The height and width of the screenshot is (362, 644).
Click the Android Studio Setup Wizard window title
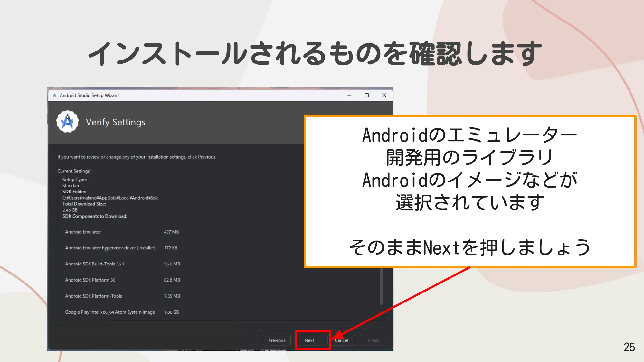(89, 95)
